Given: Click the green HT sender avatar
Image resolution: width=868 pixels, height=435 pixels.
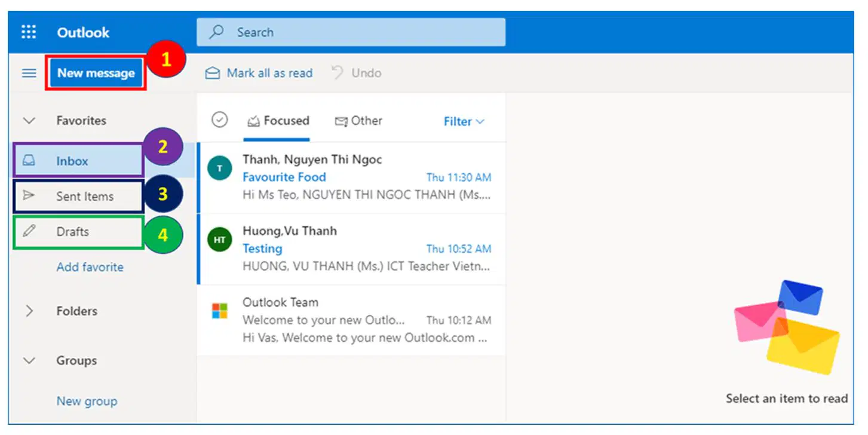Looking at the screenshot, I should click(x=219, y=240).
